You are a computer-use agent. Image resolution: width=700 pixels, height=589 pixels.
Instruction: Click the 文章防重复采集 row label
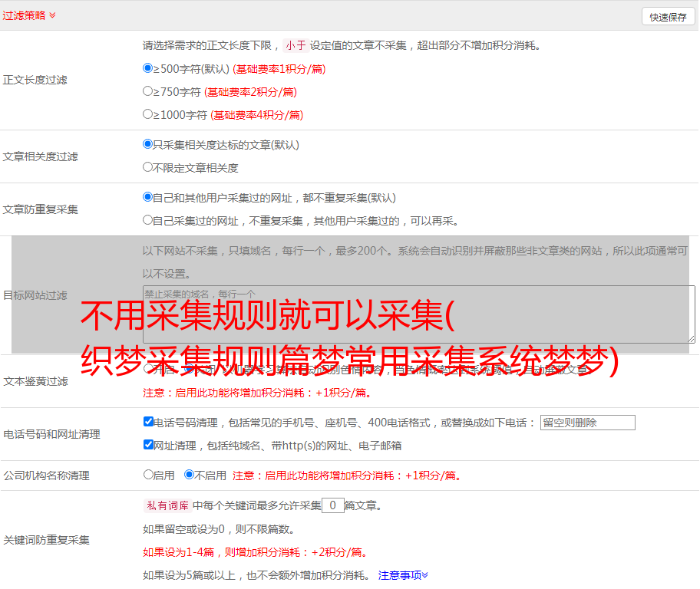coord(40,209)
